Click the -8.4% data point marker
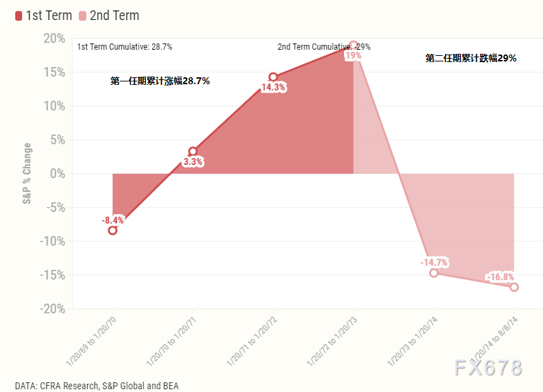Screen dimensions: 543x392 tap(113, 231)
